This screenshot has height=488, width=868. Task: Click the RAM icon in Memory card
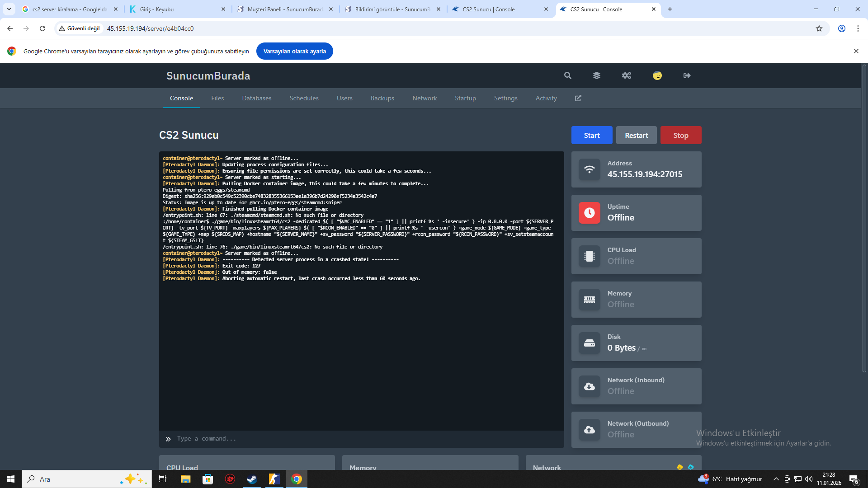[590, 300]
